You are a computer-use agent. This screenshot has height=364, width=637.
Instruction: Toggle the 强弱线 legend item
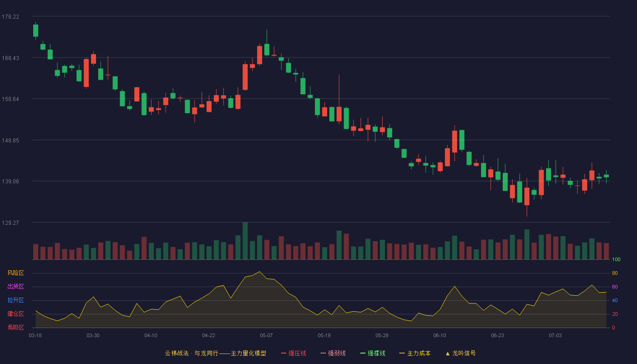333,353
